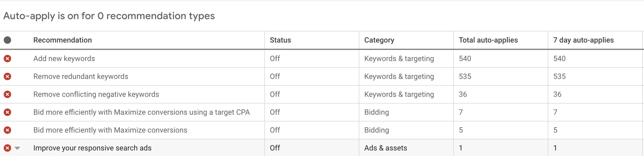Open dropdown arrow next to Improve responsive search ads
Viewport: 644px width, 156px height.
(17, 148)
